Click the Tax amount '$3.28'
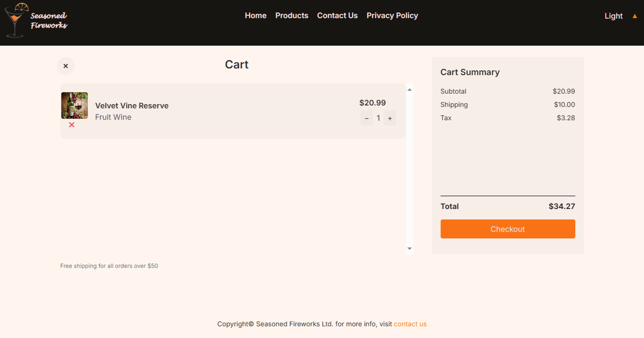The image size is (644, 338). (x=566, y=118)
